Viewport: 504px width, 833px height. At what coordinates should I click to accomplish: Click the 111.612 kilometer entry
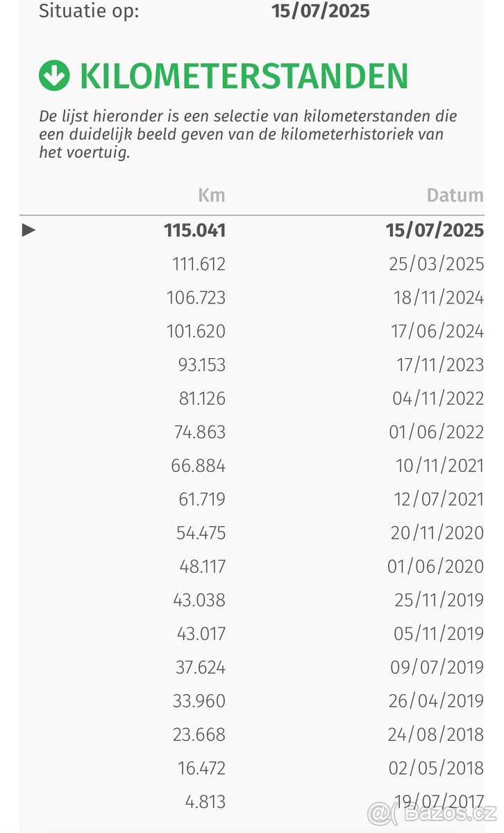click(x=199, y=264)
